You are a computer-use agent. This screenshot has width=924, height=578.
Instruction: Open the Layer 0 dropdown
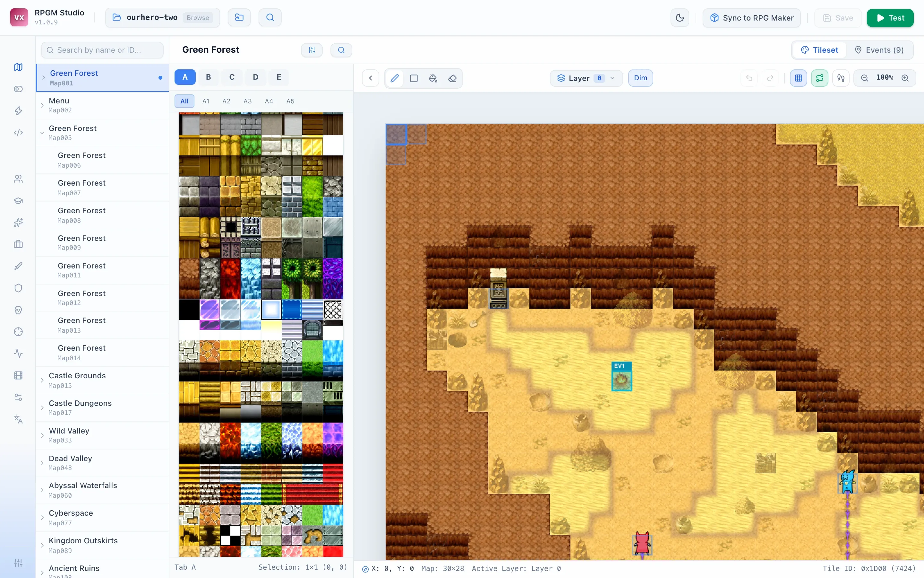coord(586,78)
